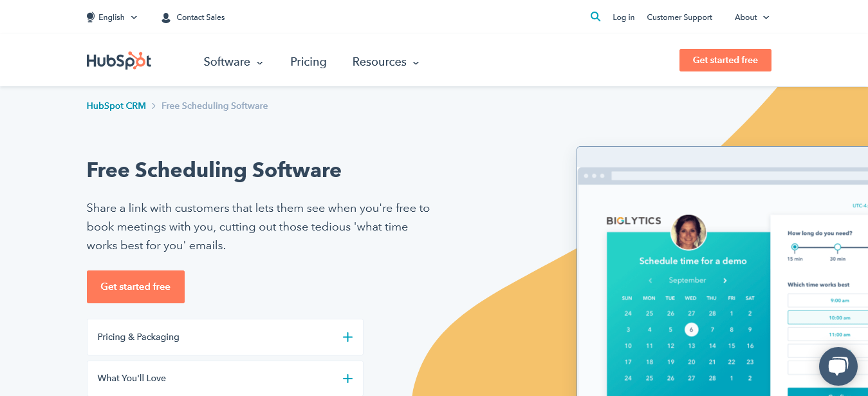The image size is (868, 396).
Task: Open the search icon in the top bar
Action: (595, 16)
